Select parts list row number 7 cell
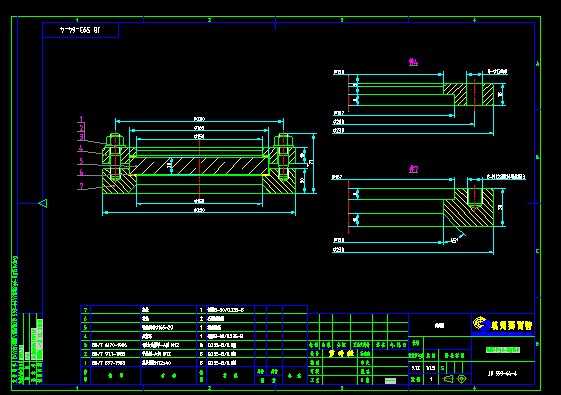This screenshot has width=561, height=395. click(x=86, y=309)
